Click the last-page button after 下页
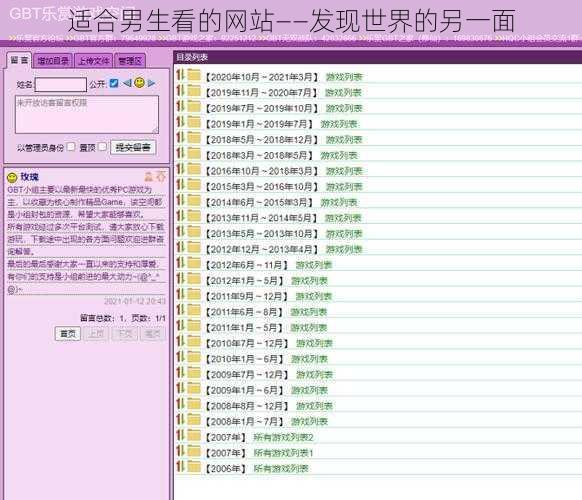Image resolution: width=582 pixels, height=500 pixels. 153,334
